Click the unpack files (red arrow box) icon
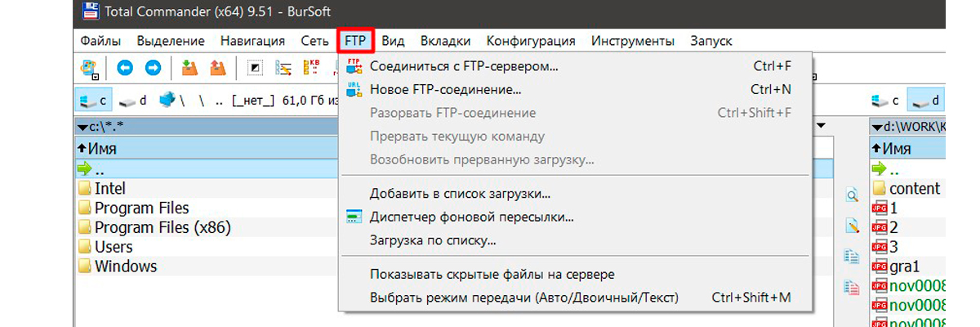Viewport: 980px width, 327px height. 217,68
